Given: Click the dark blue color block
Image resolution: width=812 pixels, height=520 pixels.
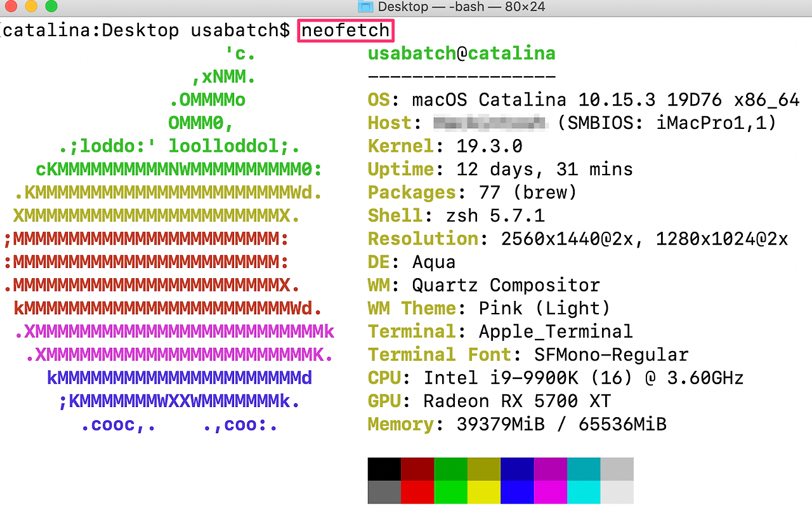Looking at the screenshot, I should click(x=517, y=469).
